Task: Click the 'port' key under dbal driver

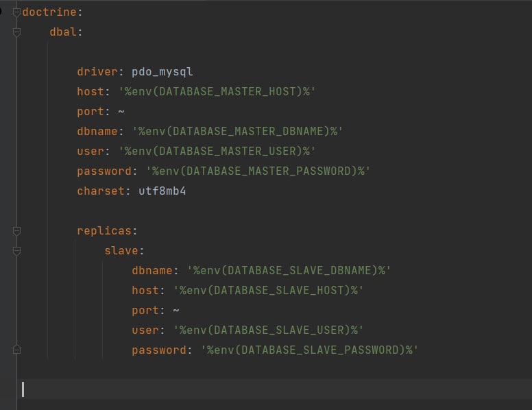Action: (90, 112)
